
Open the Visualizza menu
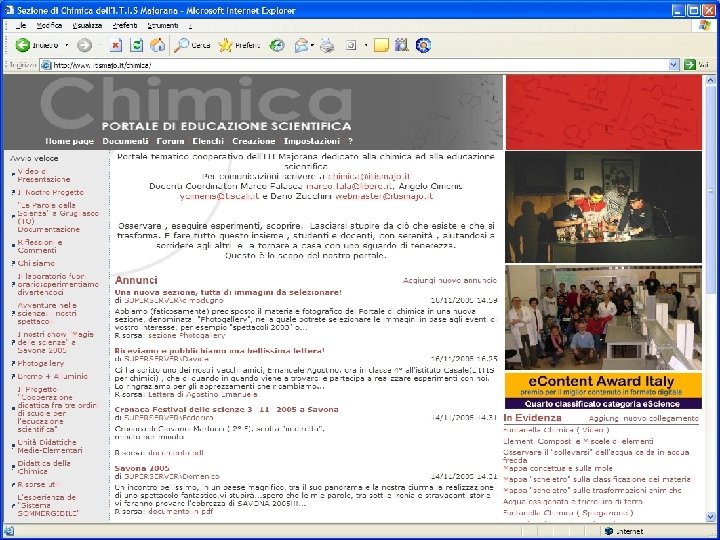[x=87, y=25]
